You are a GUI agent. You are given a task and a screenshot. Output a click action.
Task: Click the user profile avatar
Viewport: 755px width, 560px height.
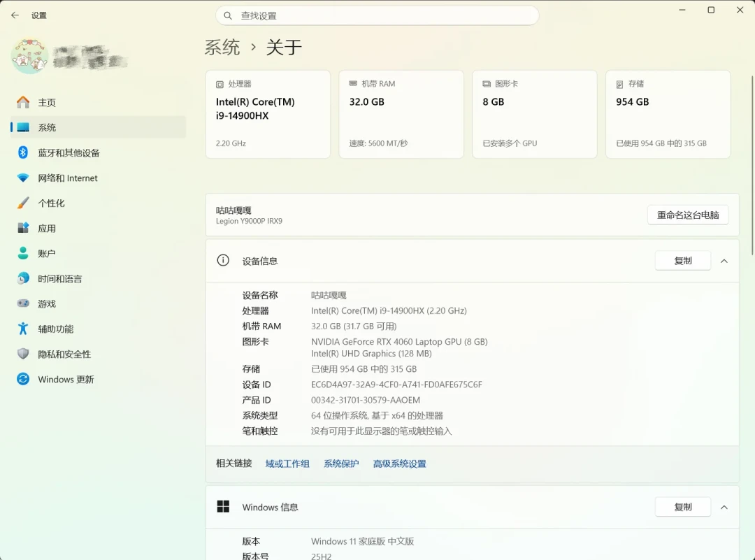30,57
